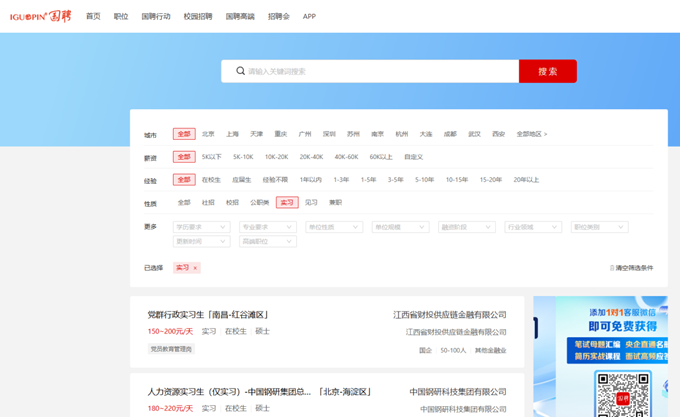This screenshot has height=417, width=680.
Task: Open the 单位性质 dropdown
Action: pos(334,227)
